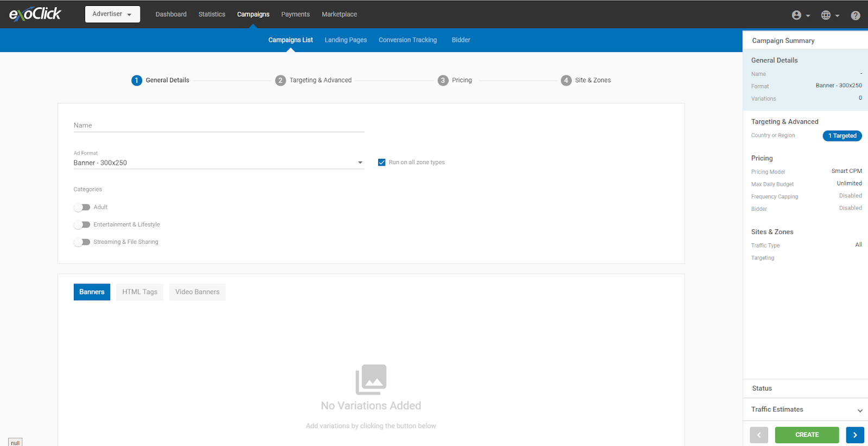
Task: Click the previous step arrow button
Action: pyautogui.click(x=758, y=435)
